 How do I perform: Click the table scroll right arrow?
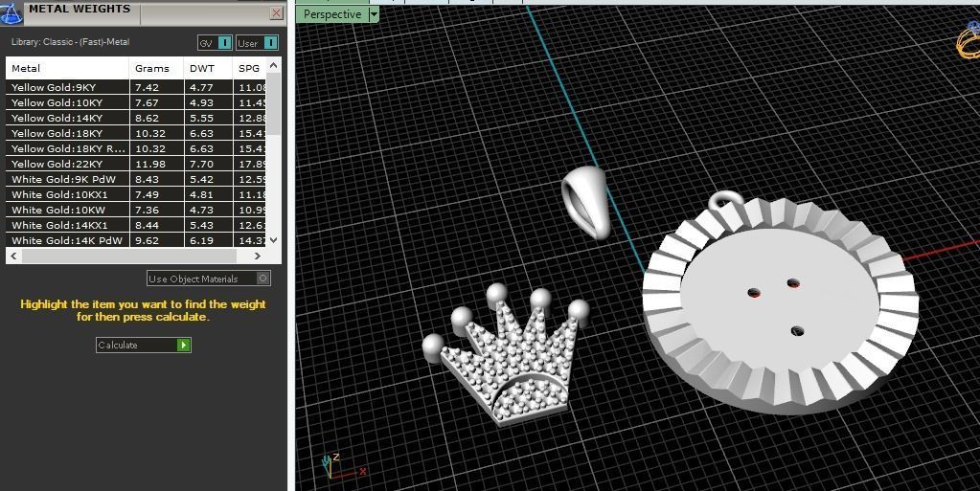(x=258, y=256)
